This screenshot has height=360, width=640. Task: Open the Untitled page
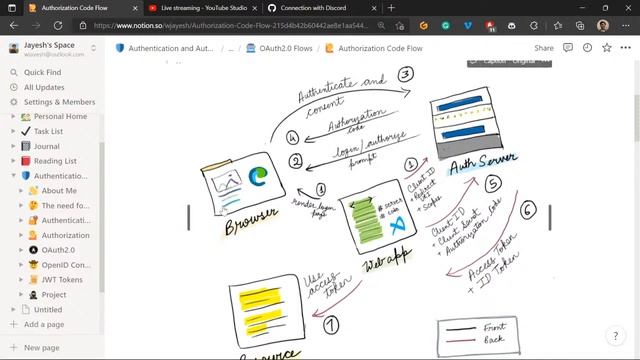pos(48,309)
